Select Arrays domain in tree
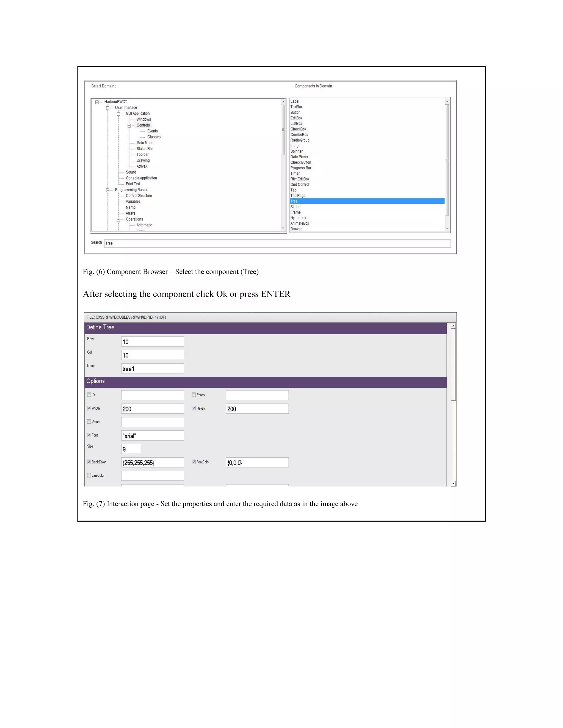The image size is (563, 728). 130,213
